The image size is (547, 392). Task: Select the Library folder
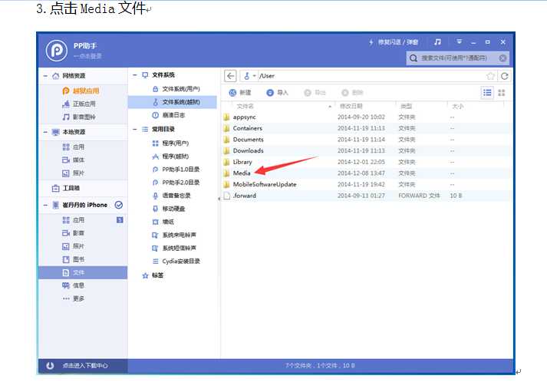click(x=367, y=162)
